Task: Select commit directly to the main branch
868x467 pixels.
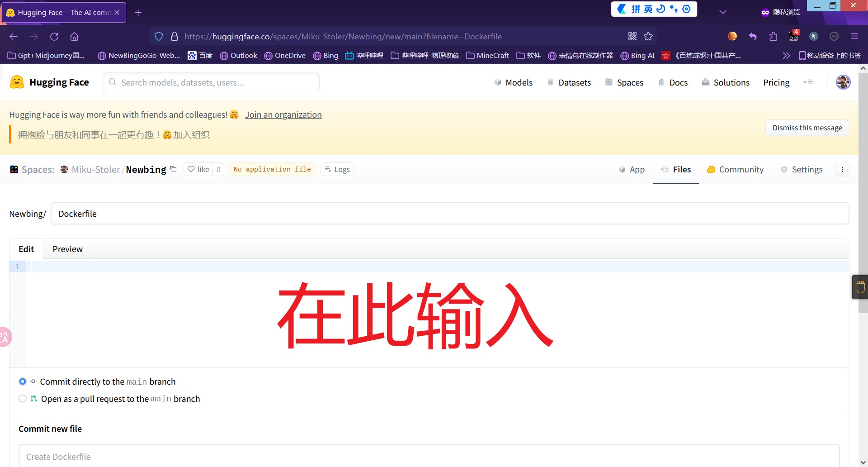Action: (x=22, y=381)
